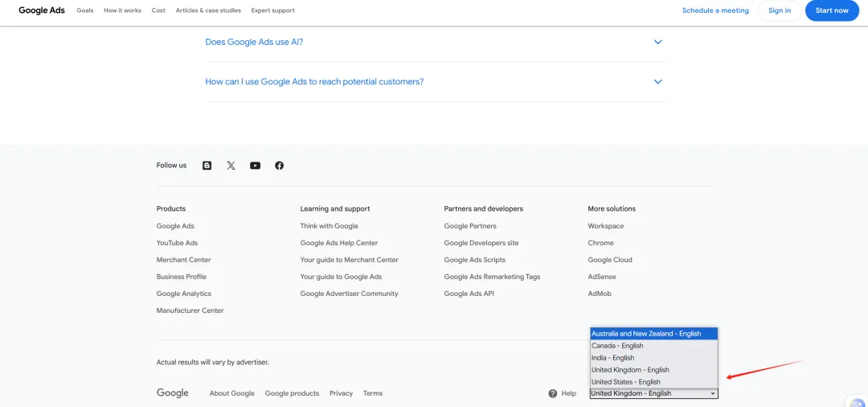The width and height of the screenshot is (868, 407).
Task: Open Google Ads Help Center link
Action: (x=339, y=243)
